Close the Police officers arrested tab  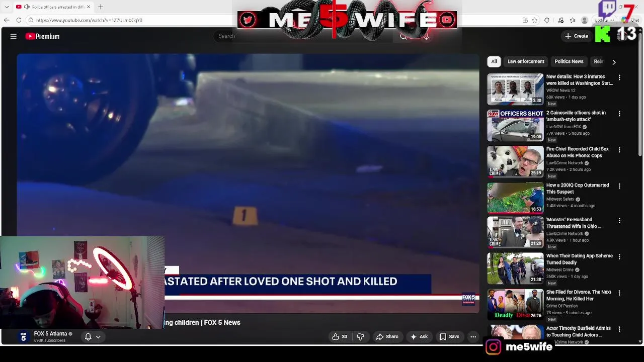click(x=89, y=7)
